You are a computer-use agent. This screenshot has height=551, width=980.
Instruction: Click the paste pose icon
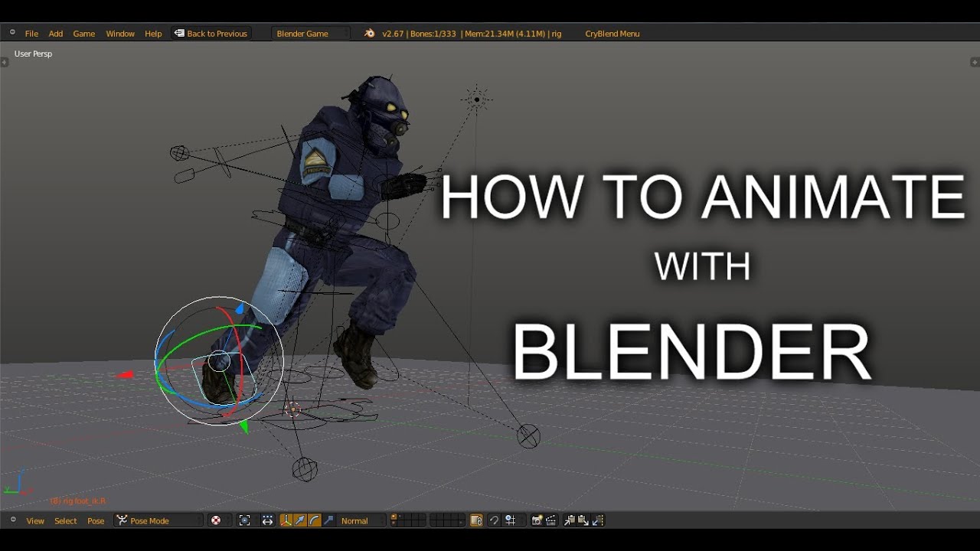[583, 520]
